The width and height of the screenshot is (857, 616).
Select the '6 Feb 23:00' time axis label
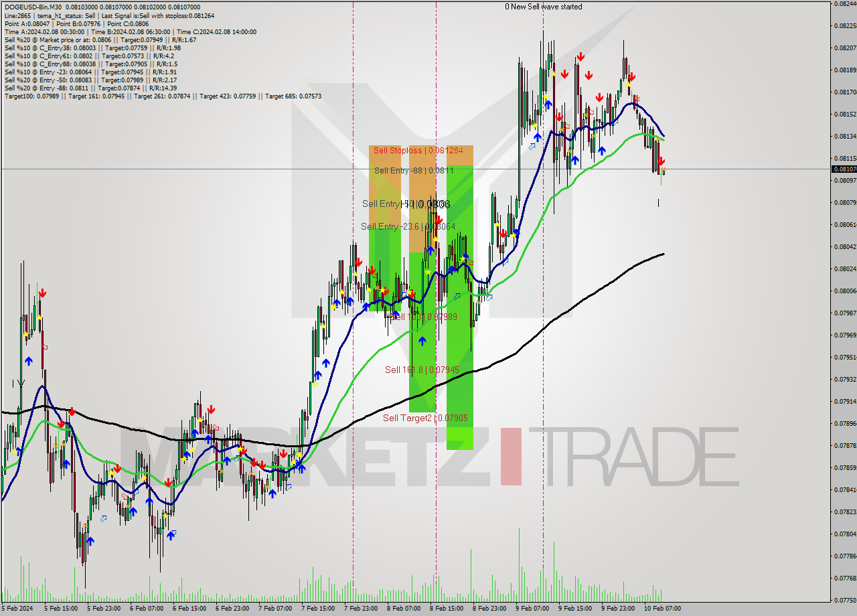tap(232, 609)
